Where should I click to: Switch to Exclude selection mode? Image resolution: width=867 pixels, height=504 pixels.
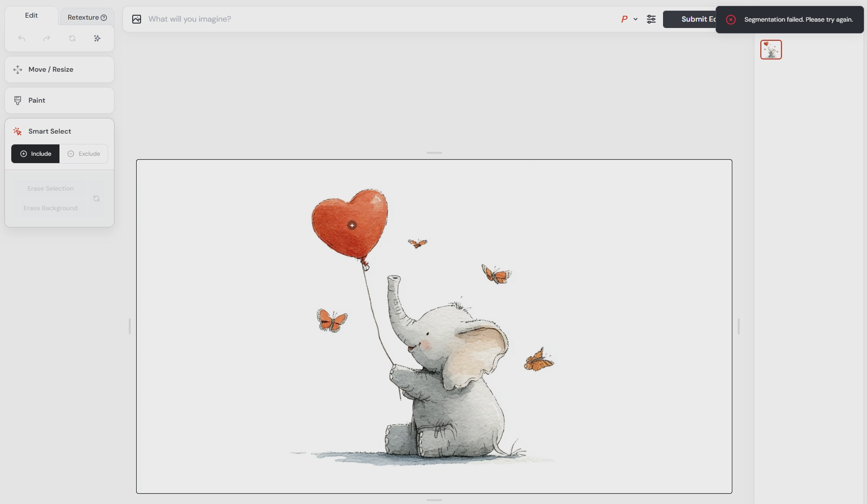[84, 153]
